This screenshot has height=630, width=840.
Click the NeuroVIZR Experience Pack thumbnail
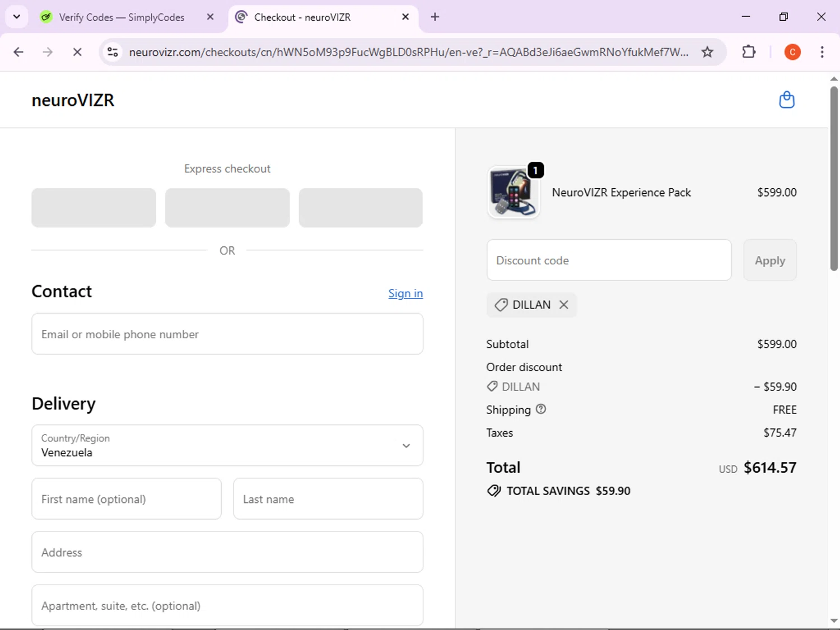[514, 192]
